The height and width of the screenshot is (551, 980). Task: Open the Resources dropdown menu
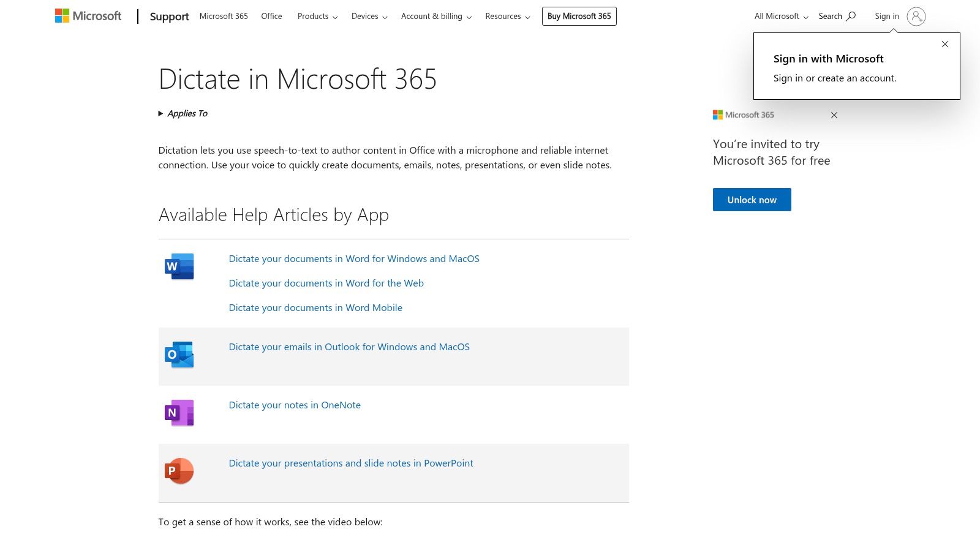click(x=508, y=17)
